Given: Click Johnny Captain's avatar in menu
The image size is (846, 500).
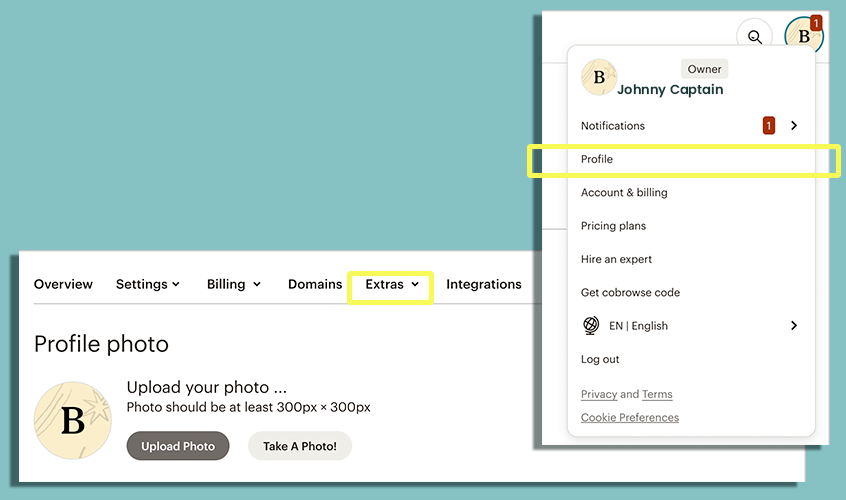Looking at the screenshot, I should (x=598, y=77).
